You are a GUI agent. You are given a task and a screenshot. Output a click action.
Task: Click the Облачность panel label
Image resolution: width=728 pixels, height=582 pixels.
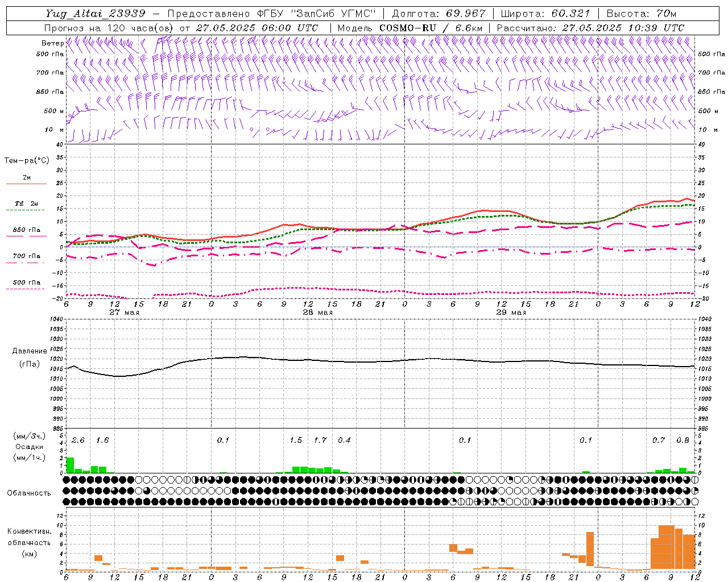[x=29, y=493]
